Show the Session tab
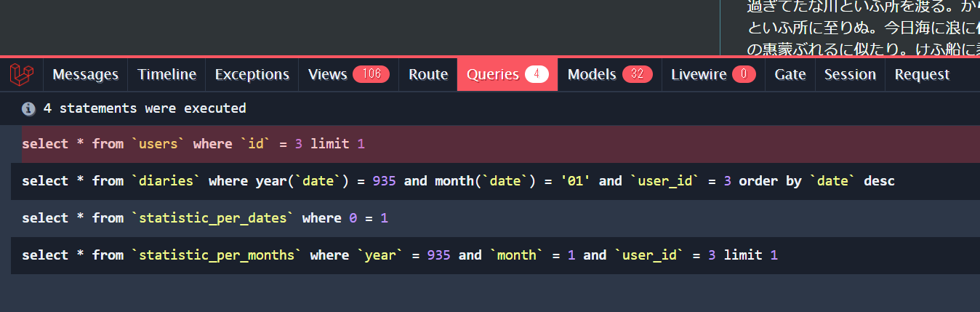Screen dimensions: 980x312 (850, 74)
